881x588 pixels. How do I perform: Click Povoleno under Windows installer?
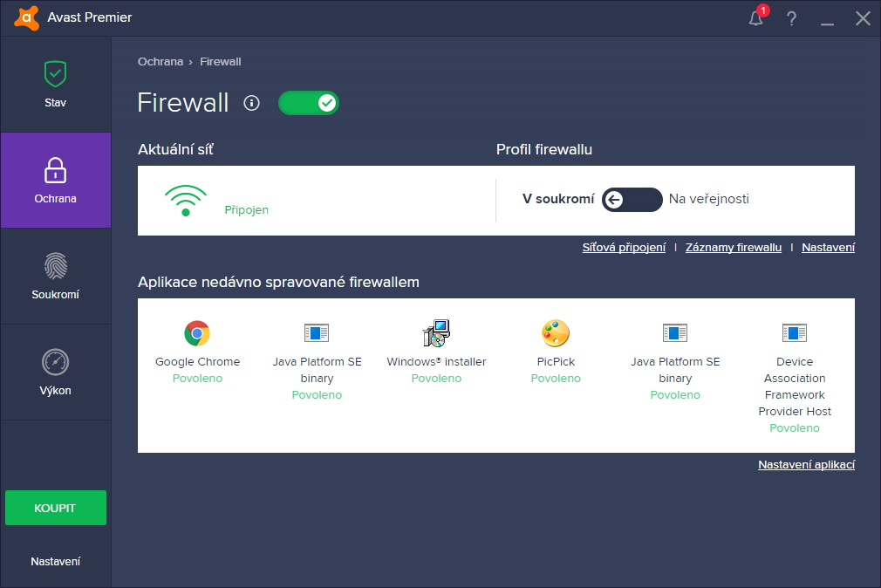pyautogui.click(x=436, y=379)
